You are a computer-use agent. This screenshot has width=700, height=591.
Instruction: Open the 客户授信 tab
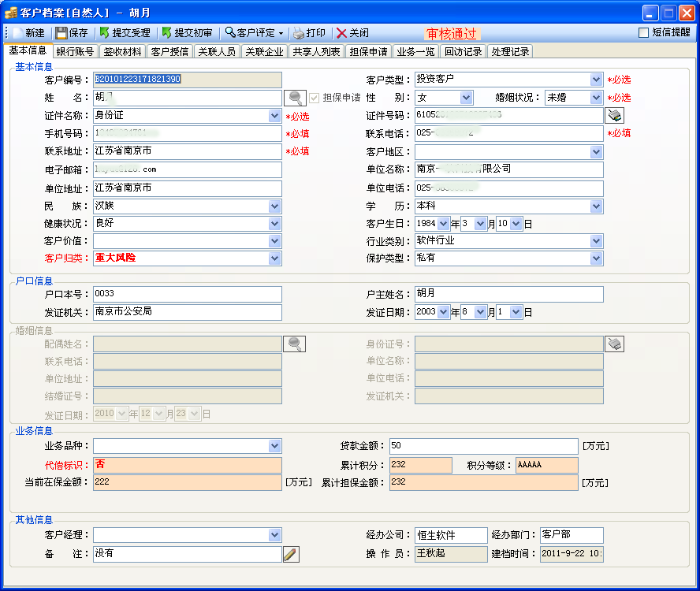(x=169, y=52)
